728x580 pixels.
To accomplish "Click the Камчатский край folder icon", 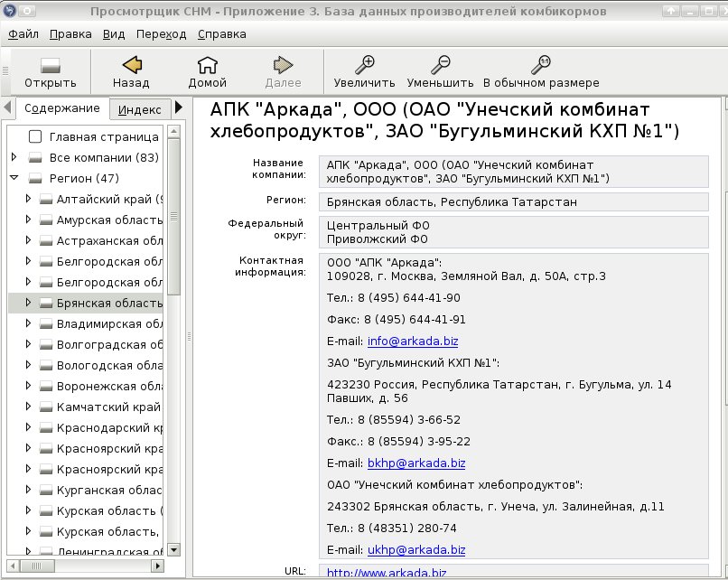I will [45, 407].
